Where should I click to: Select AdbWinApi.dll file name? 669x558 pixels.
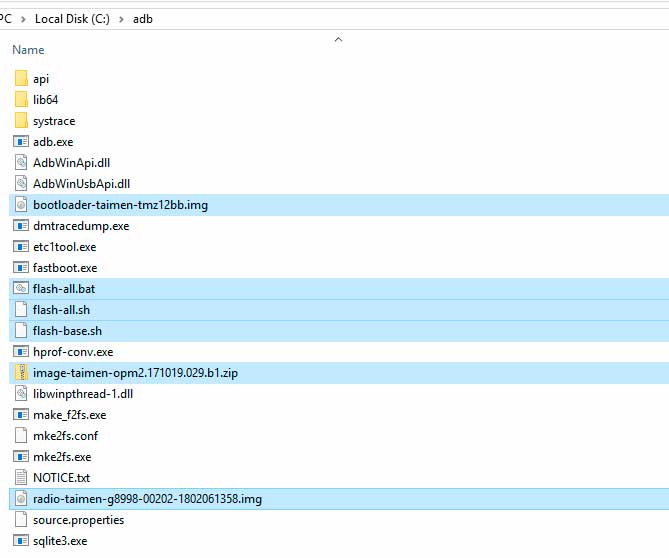[x=71, y=163]
